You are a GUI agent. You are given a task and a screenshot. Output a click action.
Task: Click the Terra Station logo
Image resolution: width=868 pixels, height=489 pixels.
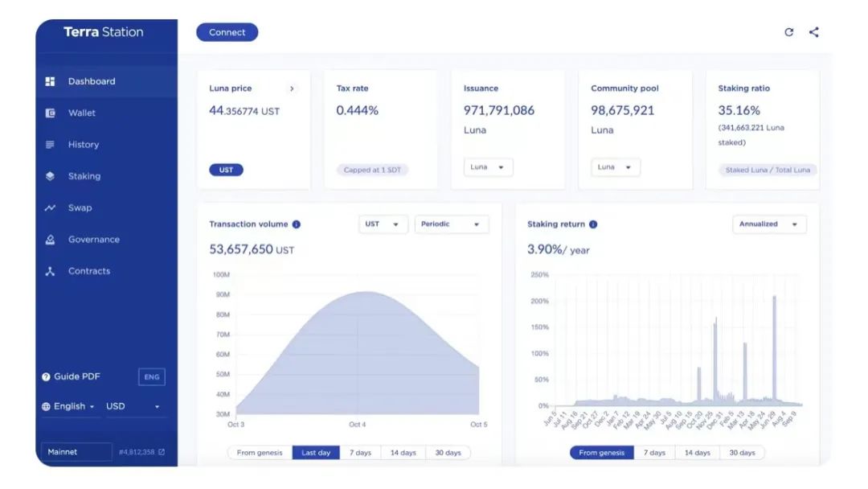104,32
